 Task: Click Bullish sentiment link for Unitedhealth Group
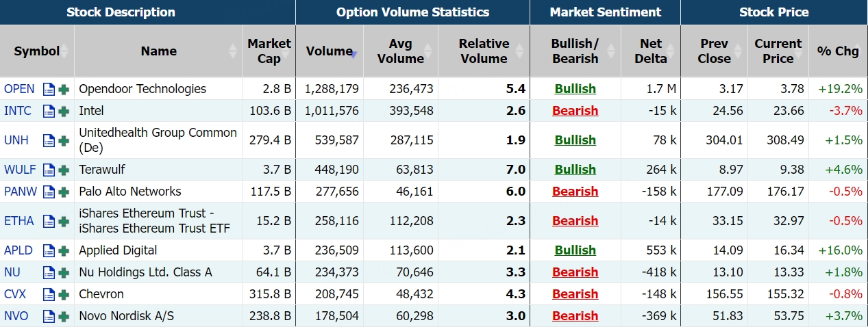(x=575, y=140)
